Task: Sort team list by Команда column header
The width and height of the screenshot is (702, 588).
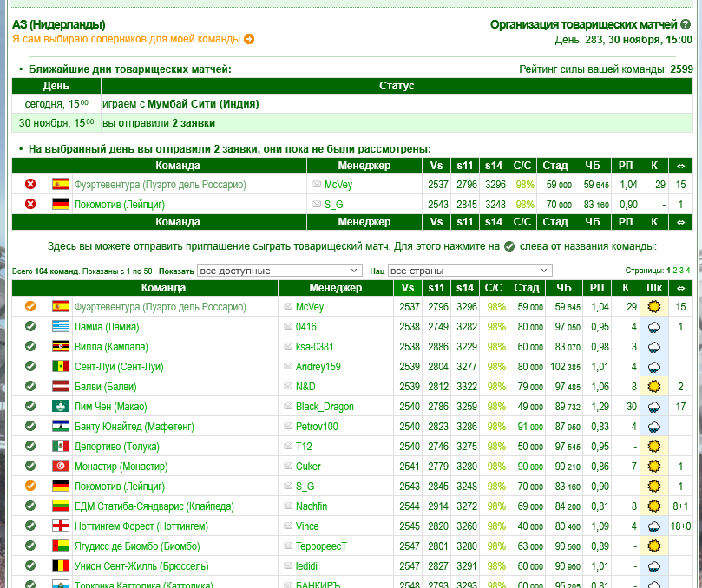Action: pyautogui.click(x=163, y=288)
